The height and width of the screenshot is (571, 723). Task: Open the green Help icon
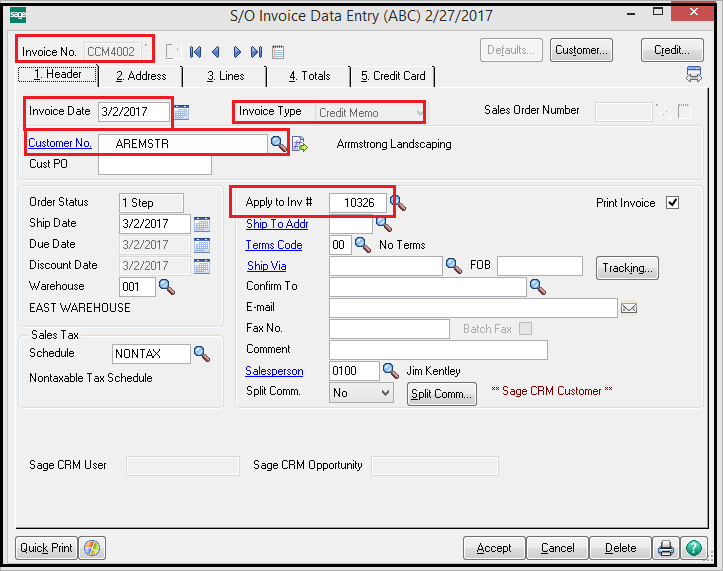[693, 548]
